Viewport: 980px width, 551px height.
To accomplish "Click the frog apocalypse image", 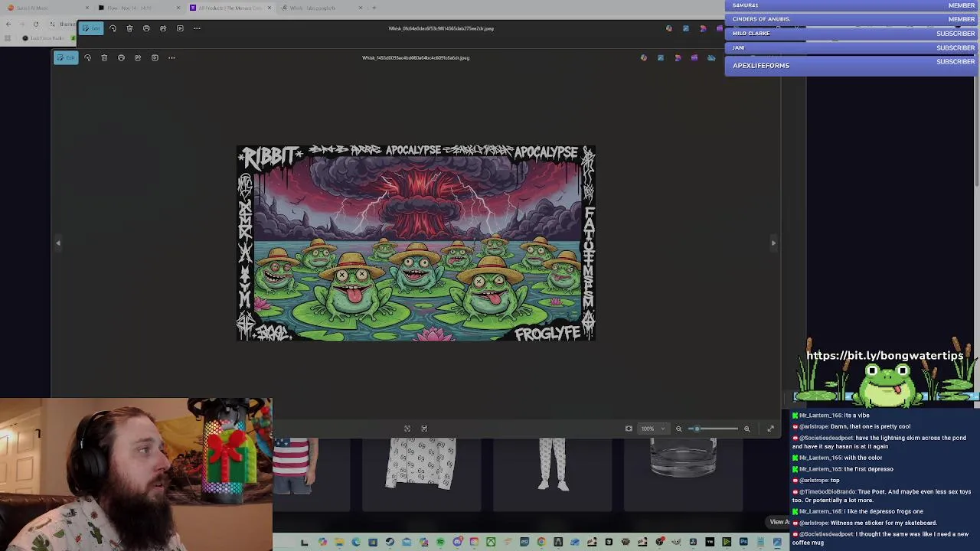I will (416, 243).
